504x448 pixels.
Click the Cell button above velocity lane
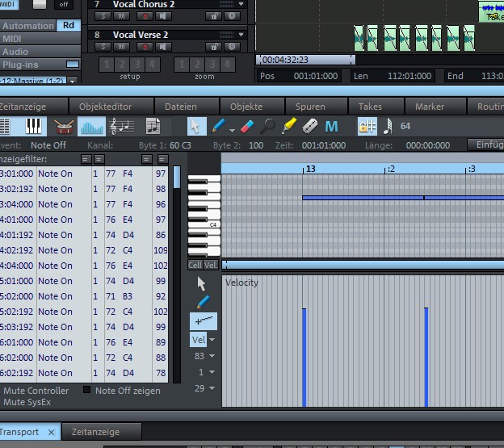[195, 265]
